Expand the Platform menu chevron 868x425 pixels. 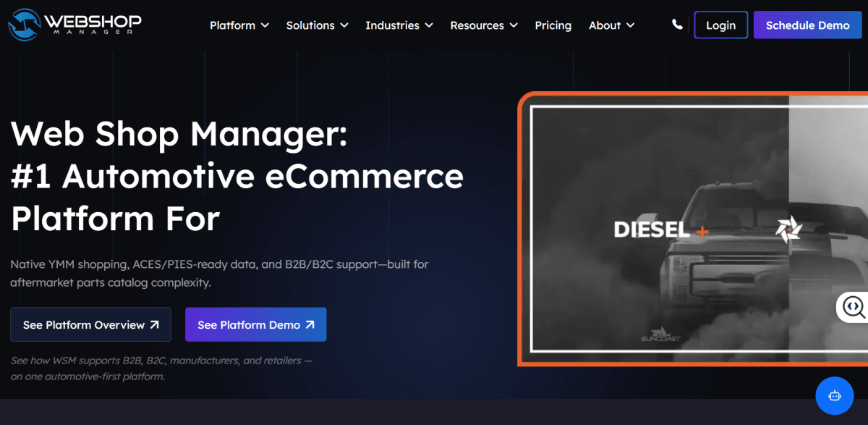265,25
